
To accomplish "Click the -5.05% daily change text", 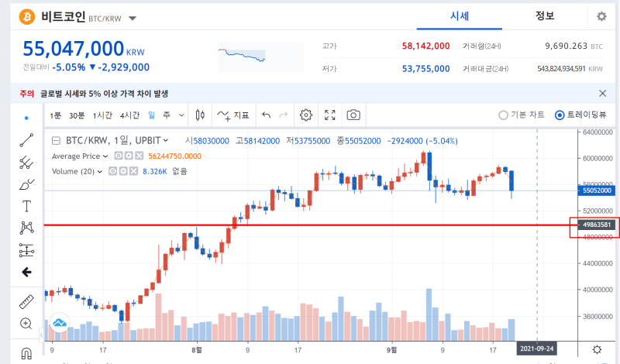I will coord(68,67).
